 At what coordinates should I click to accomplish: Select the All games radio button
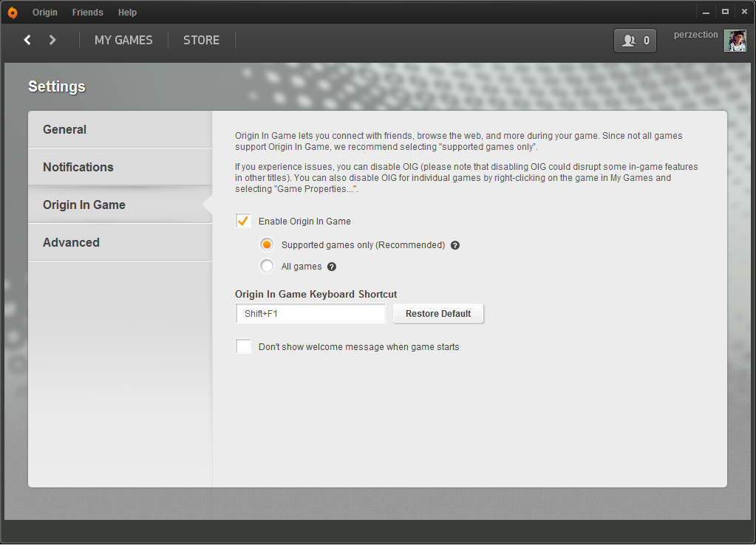(x=267, y=266)
